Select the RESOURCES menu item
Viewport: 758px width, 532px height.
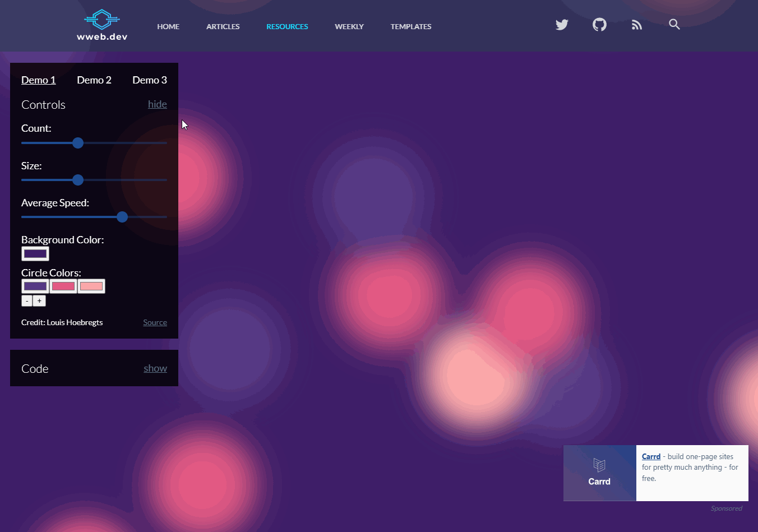(x=287, y=26)
